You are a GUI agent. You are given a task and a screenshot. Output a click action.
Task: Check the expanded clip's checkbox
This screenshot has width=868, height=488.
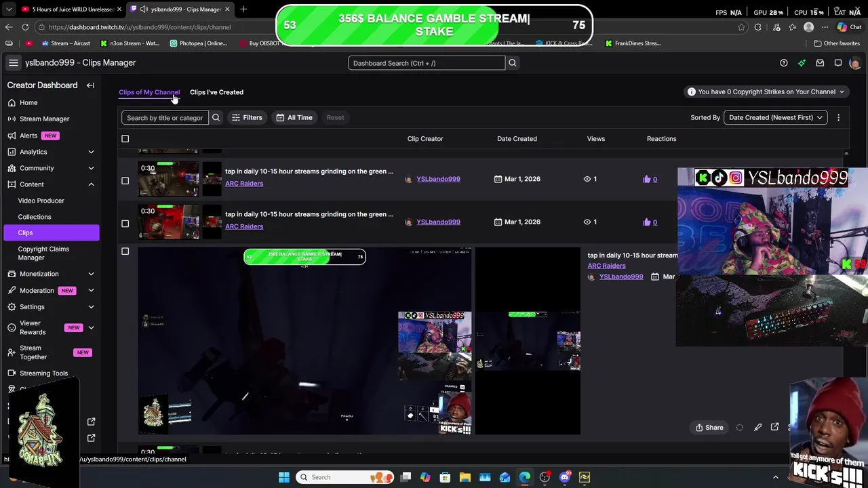125,251
